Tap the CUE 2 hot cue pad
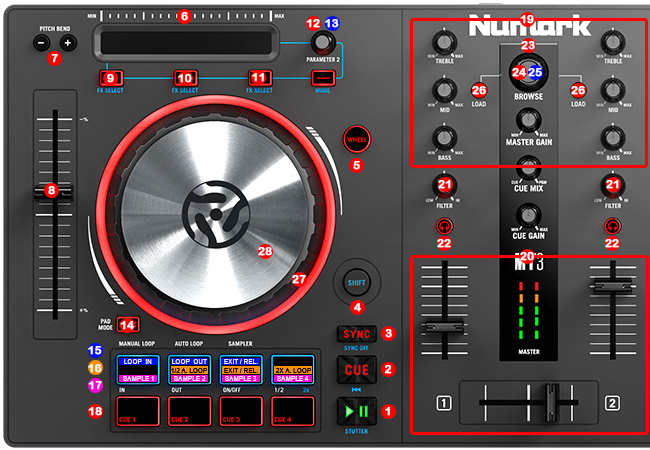Screen dimensions: 650x450 pos(189,411)
